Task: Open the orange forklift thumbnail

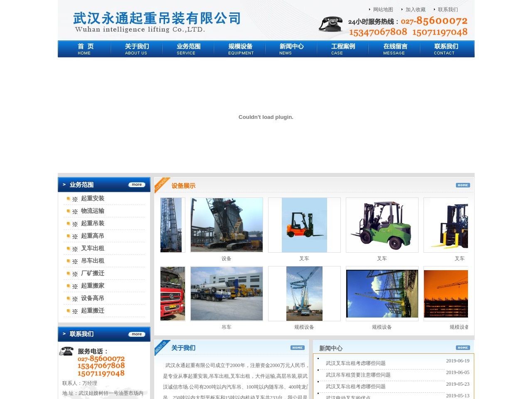Action: (304, 225)
